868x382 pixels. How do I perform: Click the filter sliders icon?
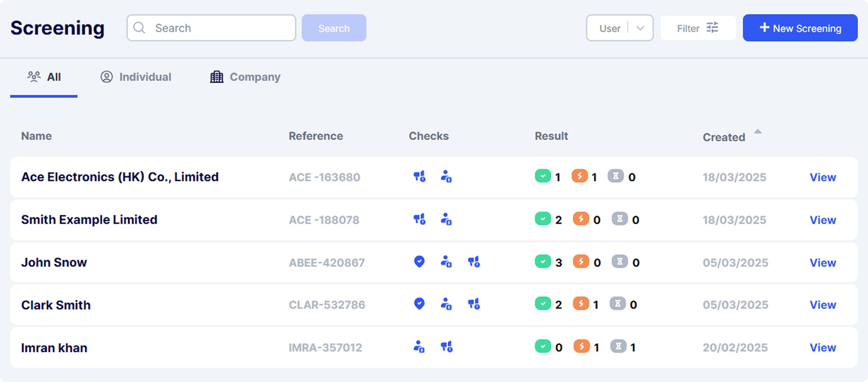pos(712,28)
